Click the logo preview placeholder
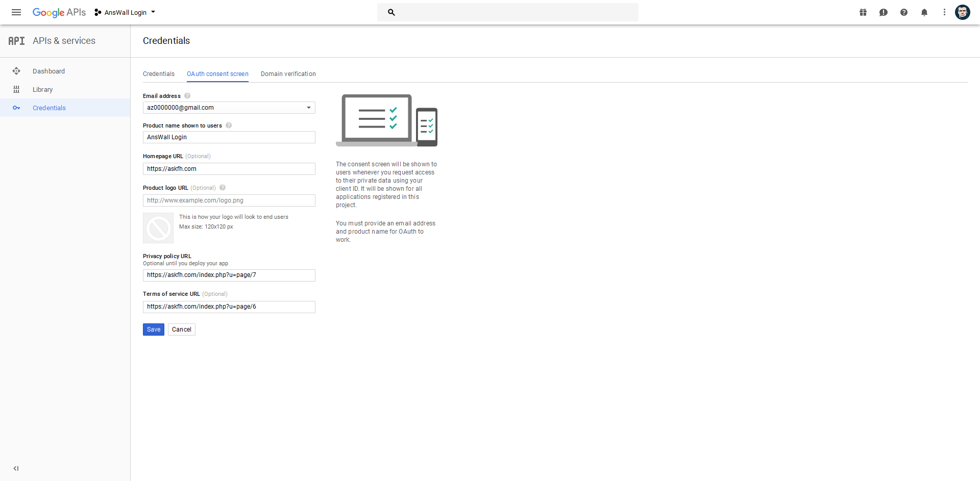This screenshot has width=980, height=481. [158, 228]
